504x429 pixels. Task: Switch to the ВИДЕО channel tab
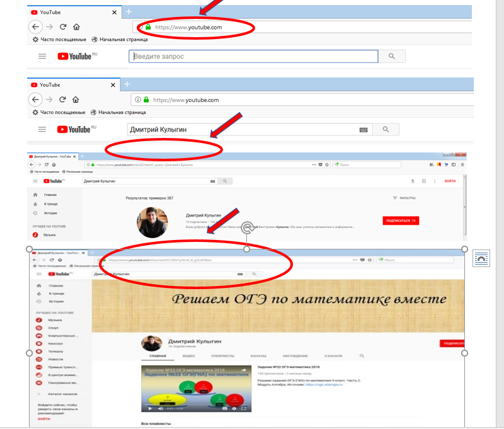pos(188,356)
